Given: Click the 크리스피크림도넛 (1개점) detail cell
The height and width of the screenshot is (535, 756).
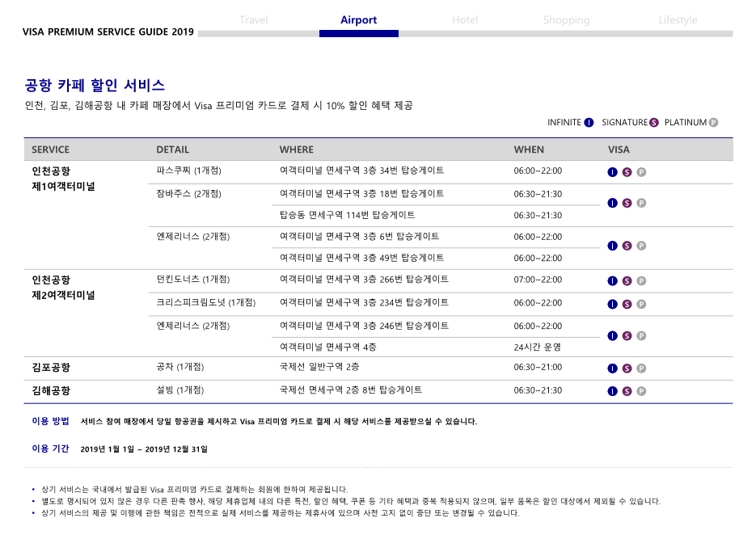Looking at the screenshot, I should 206,303.
